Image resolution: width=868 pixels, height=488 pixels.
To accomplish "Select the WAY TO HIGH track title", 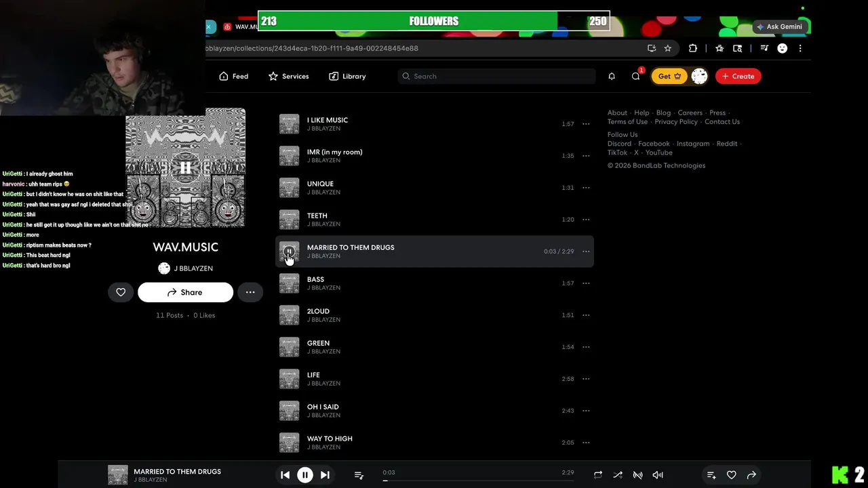I will point(330,439).
